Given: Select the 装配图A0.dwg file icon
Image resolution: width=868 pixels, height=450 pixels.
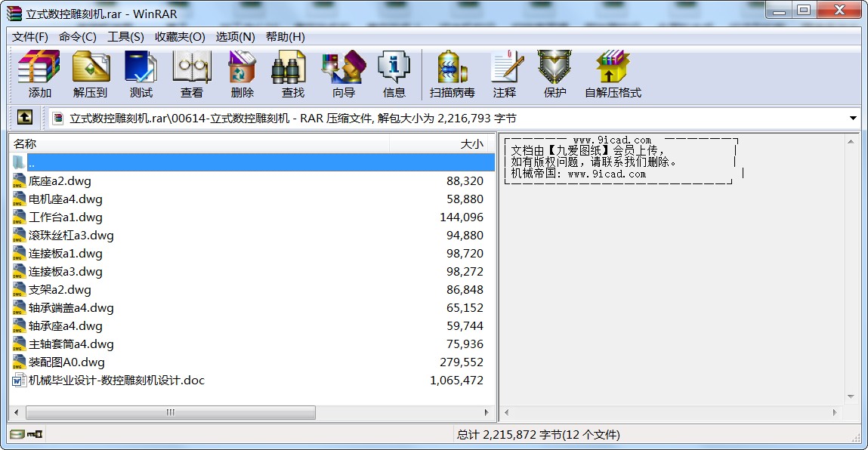Looking at the screenshot, I should (x=19, y=362).
